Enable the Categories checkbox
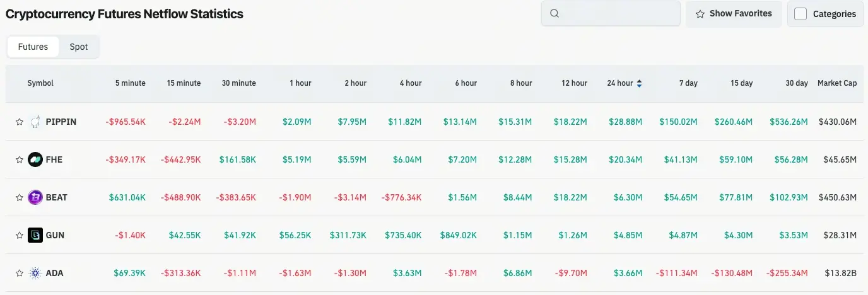The height and width of the screenshot is (295, 868). (801, 14)
